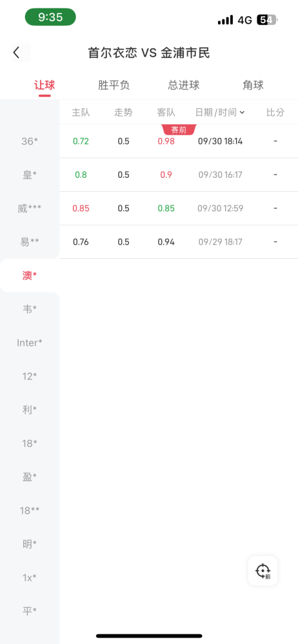
Task: Tap the battery indicator in status bar
Action: click(268, 20)
